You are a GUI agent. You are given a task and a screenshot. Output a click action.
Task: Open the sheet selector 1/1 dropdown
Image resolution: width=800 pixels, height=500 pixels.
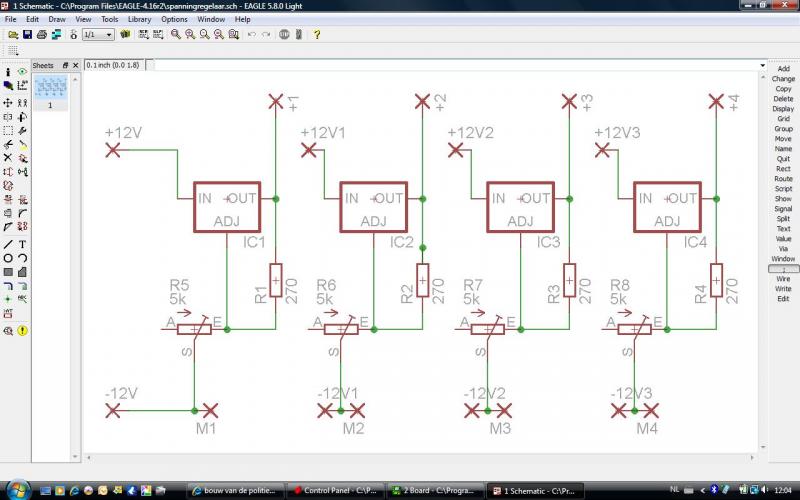click(x=98, y=34)
